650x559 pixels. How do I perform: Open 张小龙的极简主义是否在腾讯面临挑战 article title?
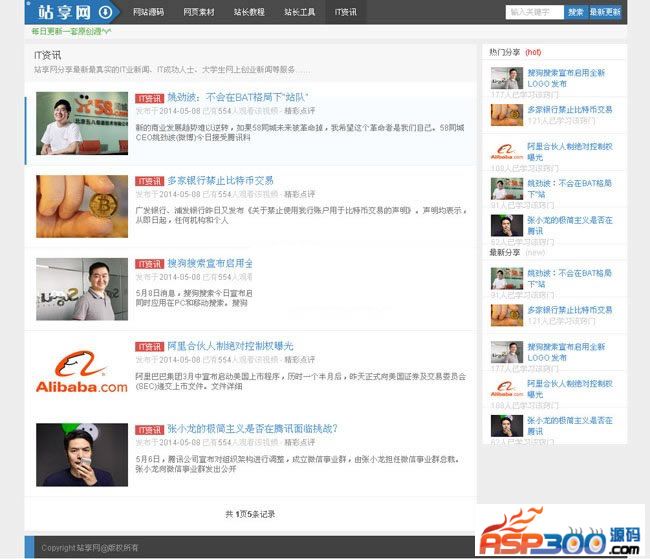(252, 429)
